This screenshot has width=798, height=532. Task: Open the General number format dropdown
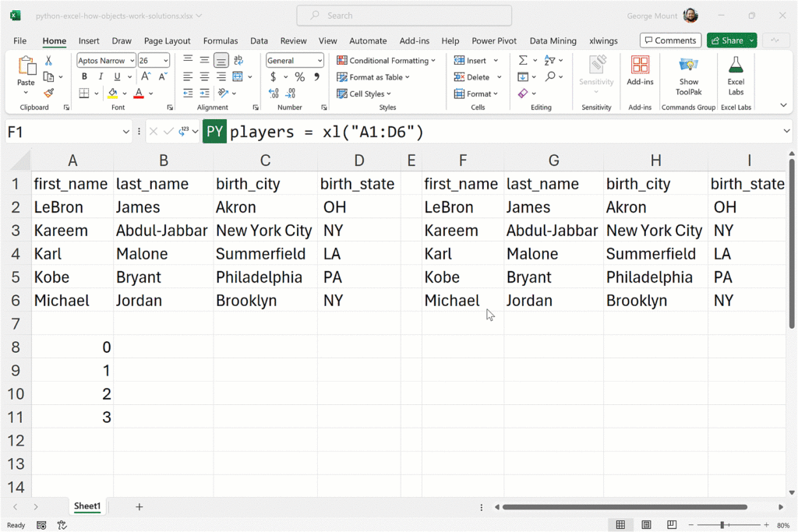[x=320, y=61]
